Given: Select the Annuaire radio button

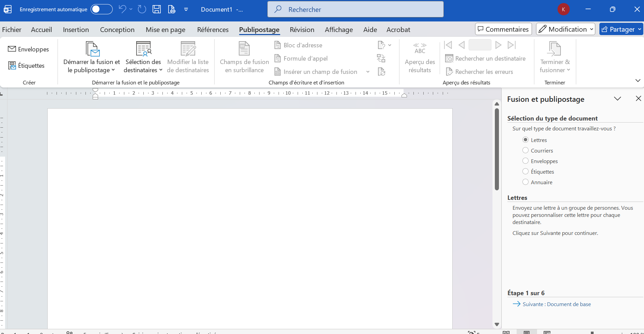Looking at the screenshot, I should coord(525,182).
